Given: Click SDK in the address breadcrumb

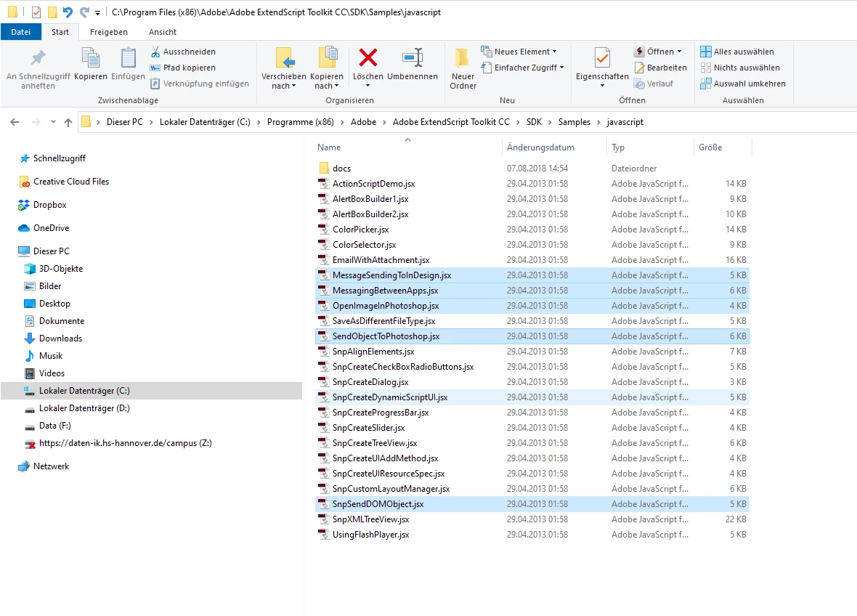Looking at the screenshot, I should click(534, 122).
